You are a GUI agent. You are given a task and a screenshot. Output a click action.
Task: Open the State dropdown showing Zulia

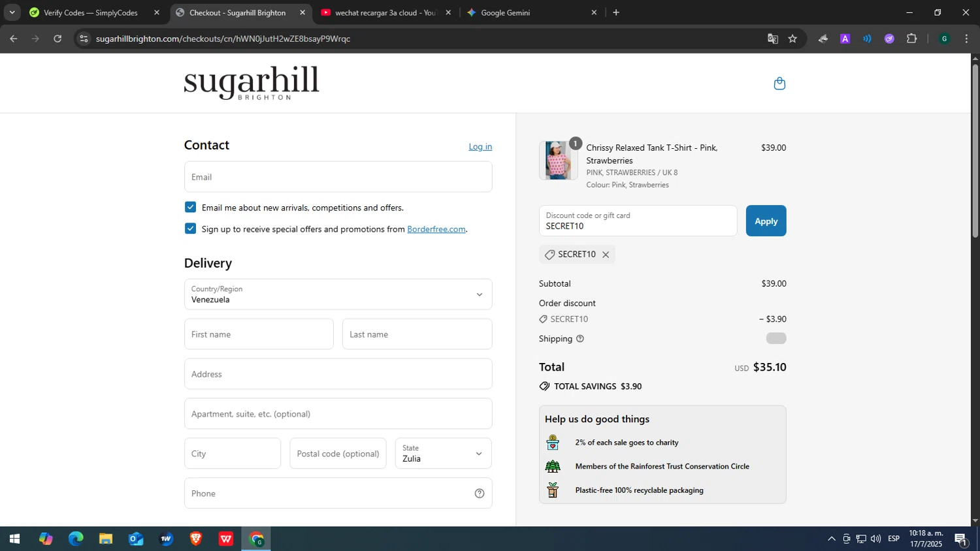coord(443,453)
